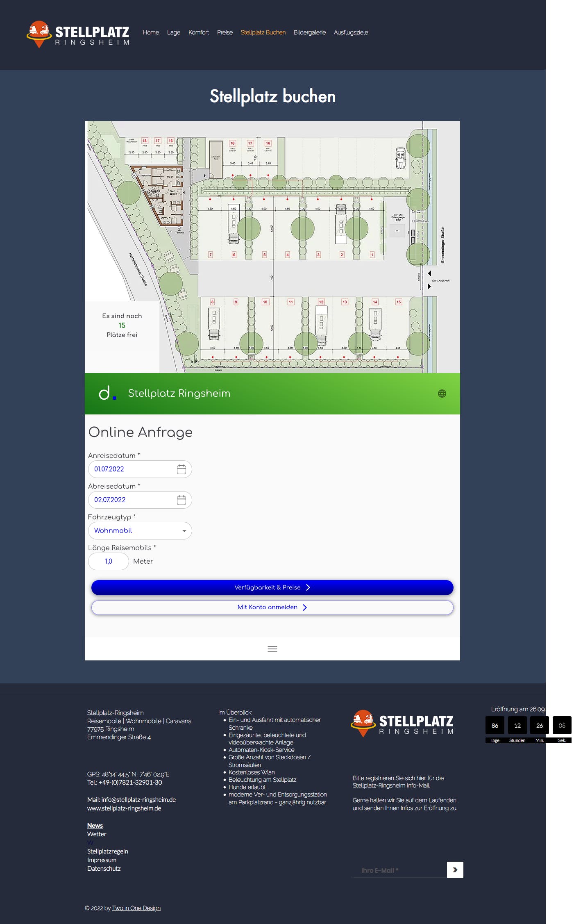This screenshot has width=574, height=924.
Task: Open the Preise menu item
Action: (225, 32)
